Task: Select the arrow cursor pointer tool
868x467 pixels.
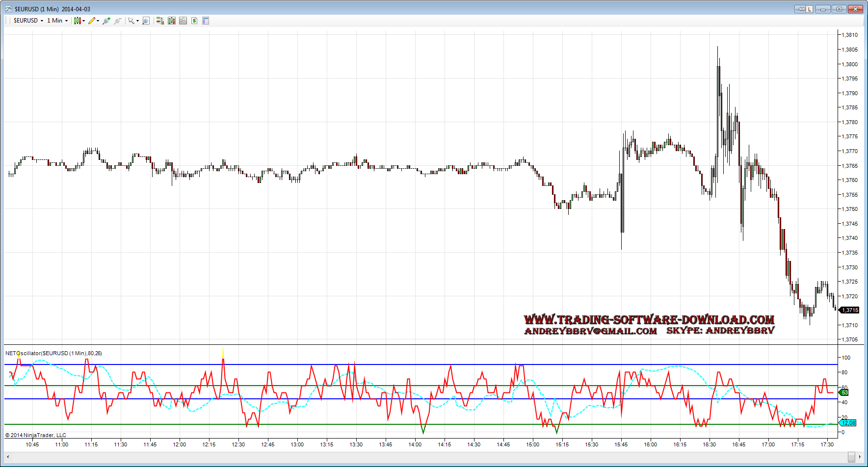Action: pos(132,21)
